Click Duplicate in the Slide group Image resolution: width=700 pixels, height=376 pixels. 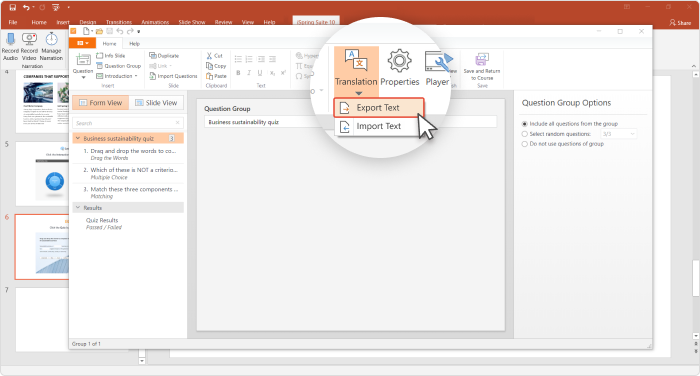(164, 56)
